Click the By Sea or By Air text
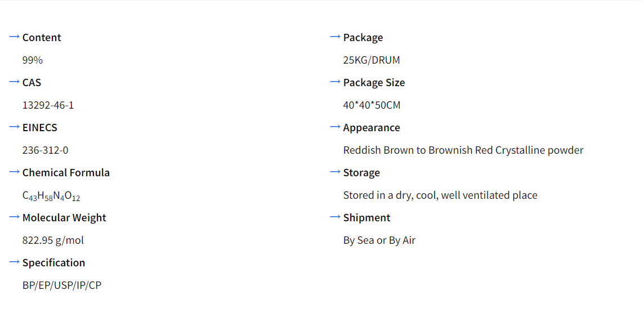This screenshot has height=317, width=644. click(379, 240)
